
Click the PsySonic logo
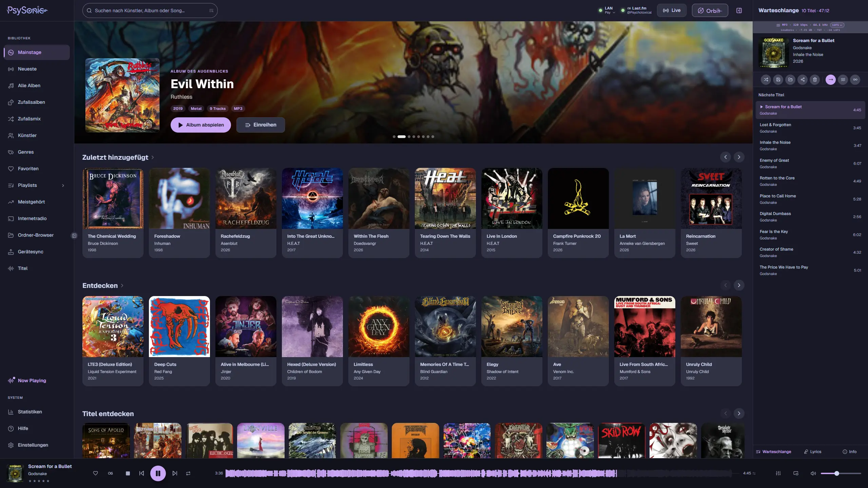pos(27,11)
